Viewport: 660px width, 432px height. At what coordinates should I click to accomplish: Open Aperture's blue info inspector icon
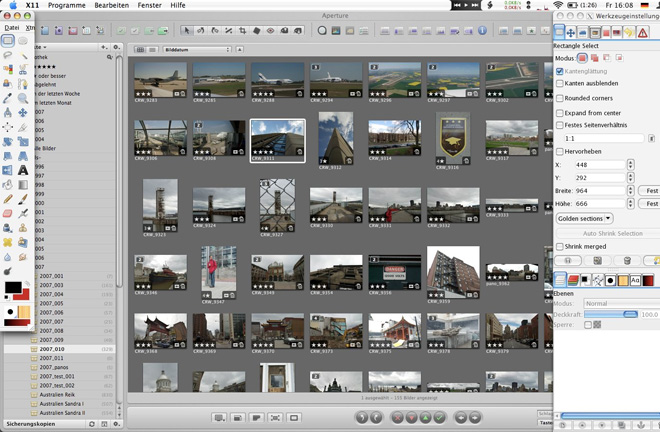(482, 30)
